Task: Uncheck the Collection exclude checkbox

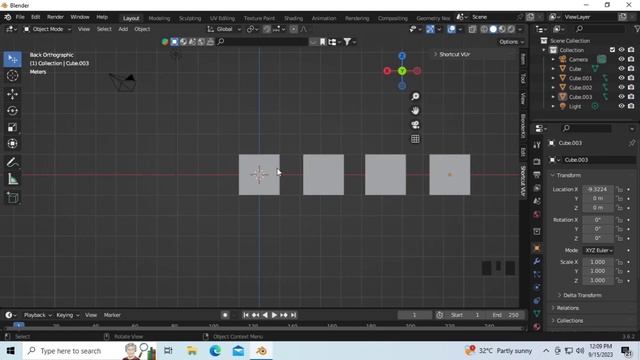Action: click(612, 50)
